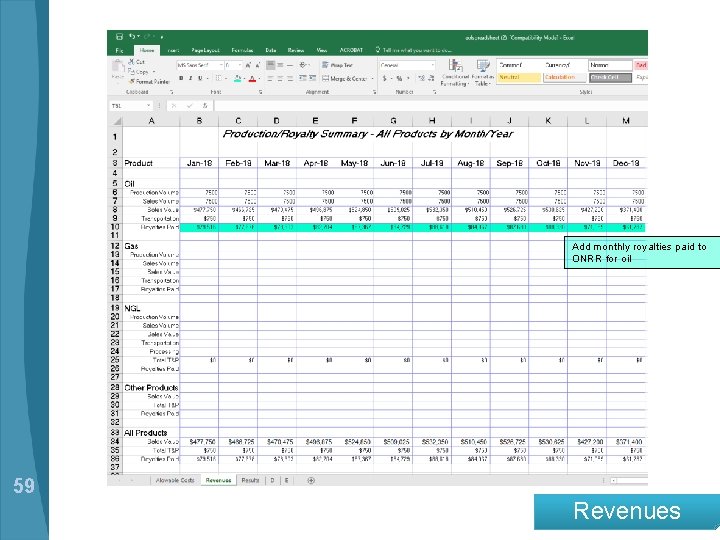Image resolution: width=720 pixels, height=540 pixels.
Task: Click the Undo arrow in the quick access toolbar
Action: tap(132, 36)
